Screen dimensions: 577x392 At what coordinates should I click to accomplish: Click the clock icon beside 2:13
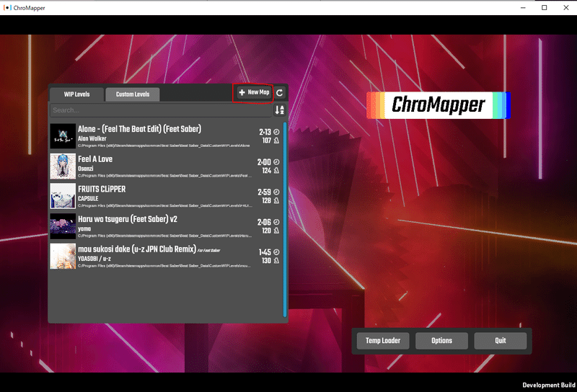click(276, 132)
